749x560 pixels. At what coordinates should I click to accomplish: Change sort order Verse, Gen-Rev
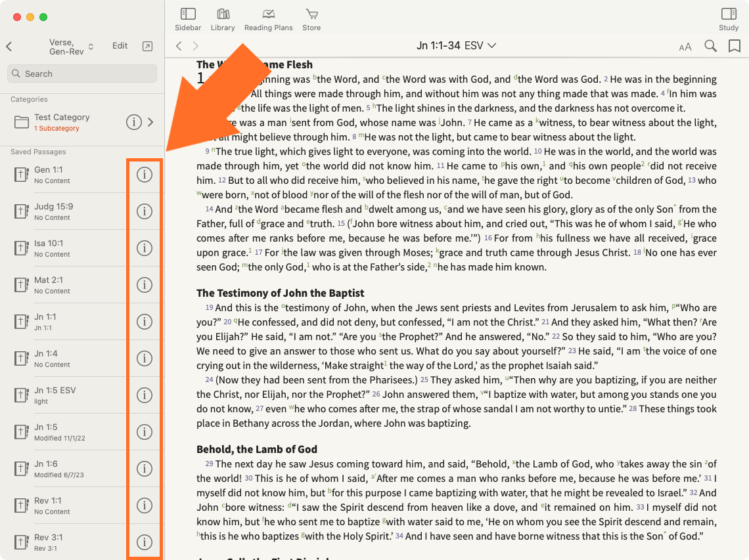[71, 47]
